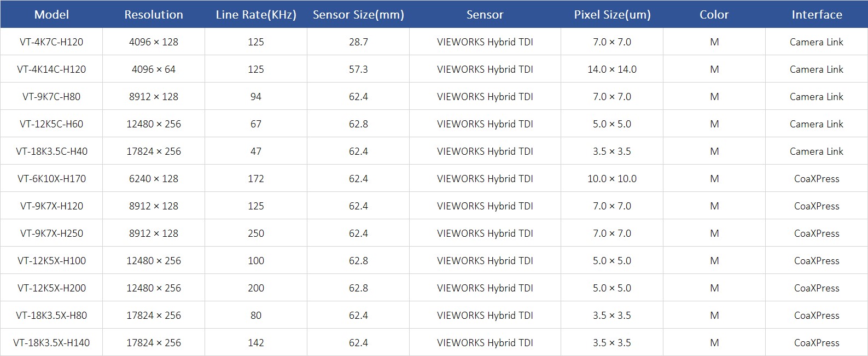868x356 pixels.
Task: Select the Line Rate(KHz) column header
Action: click(x=256, y=15)
